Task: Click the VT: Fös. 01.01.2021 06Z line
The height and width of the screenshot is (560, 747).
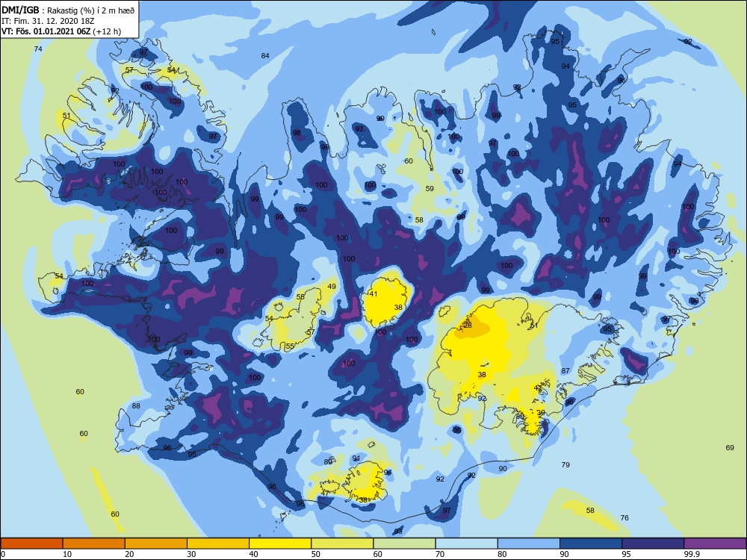Action: [61, 31]
